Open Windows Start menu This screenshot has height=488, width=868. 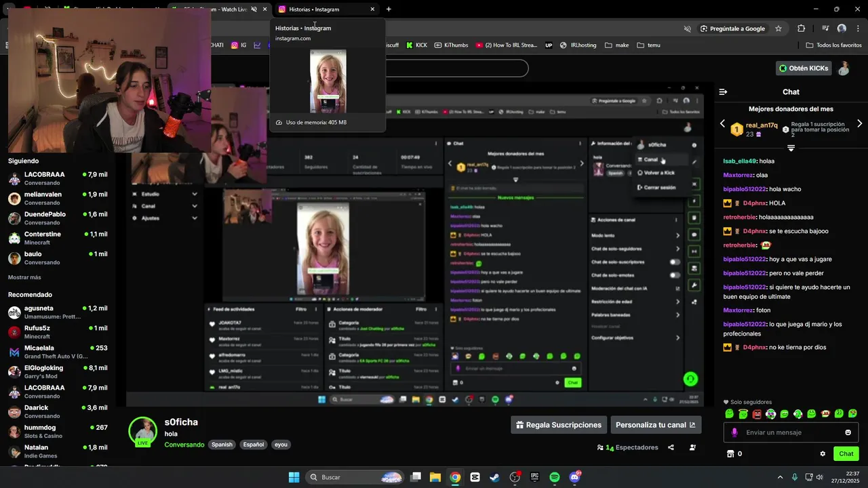point(294,477)
